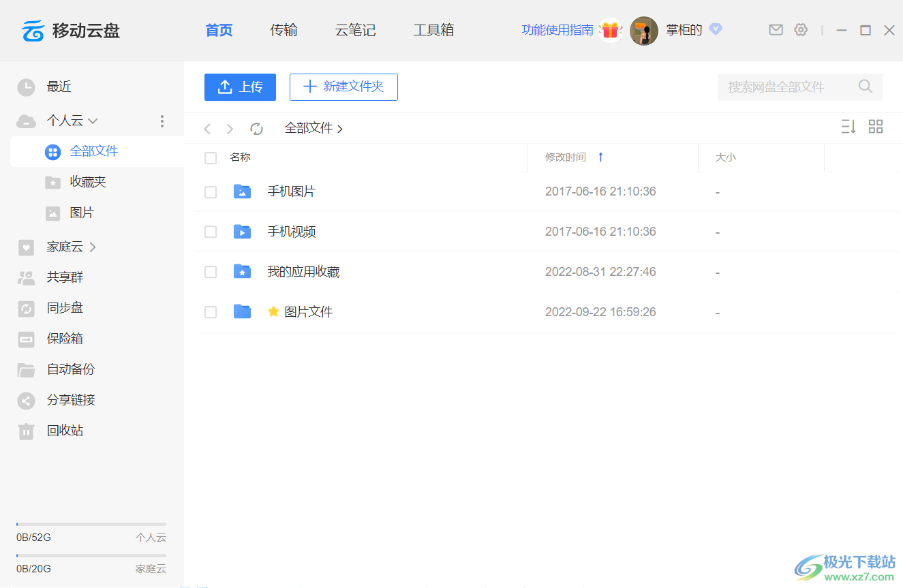Click the 个人云 storage usage bar
This screenshot has height=588, width=903.
click(x=91, y=525)
